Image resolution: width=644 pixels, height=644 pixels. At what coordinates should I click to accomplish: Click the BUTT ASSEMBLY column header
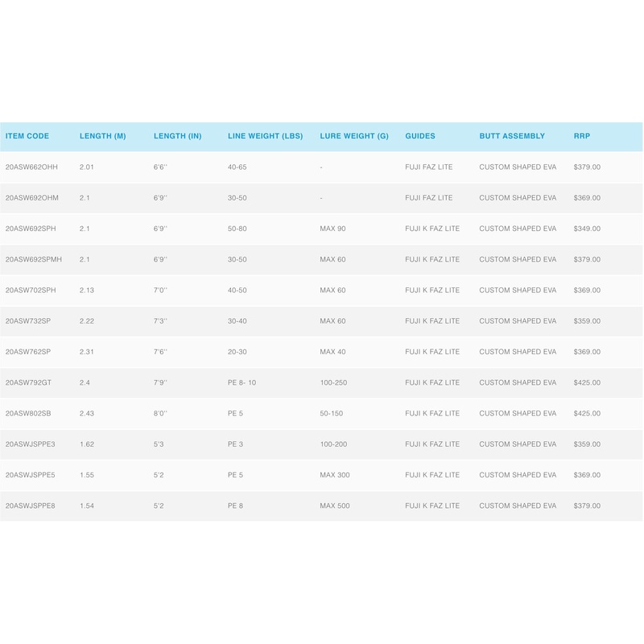point(512,136)
